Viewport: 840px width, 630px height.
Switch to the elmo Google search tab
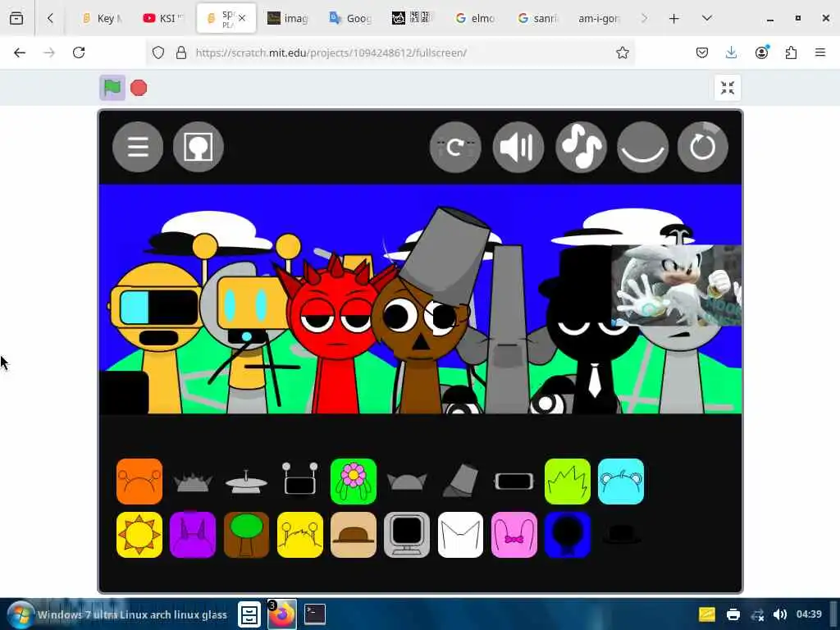point(475,18)
